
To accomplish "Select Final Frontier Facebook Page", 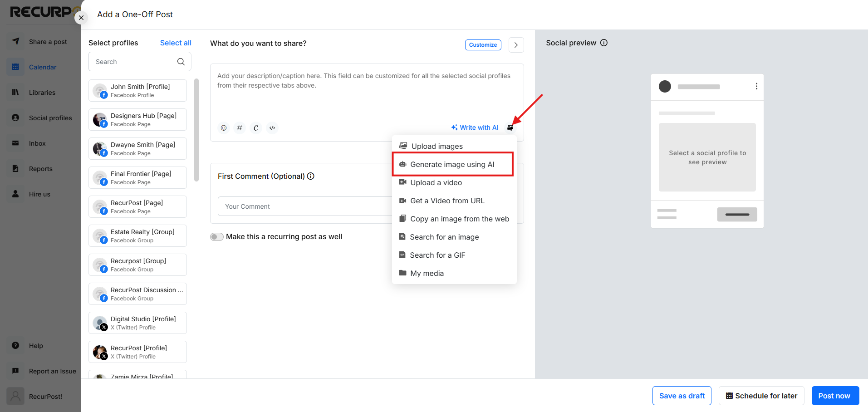I will click(137, 178).
